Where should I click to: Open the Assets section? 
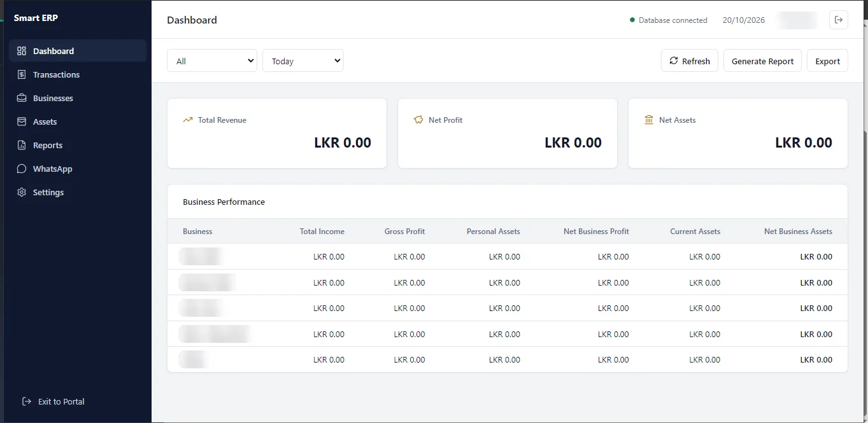(78, 121)
